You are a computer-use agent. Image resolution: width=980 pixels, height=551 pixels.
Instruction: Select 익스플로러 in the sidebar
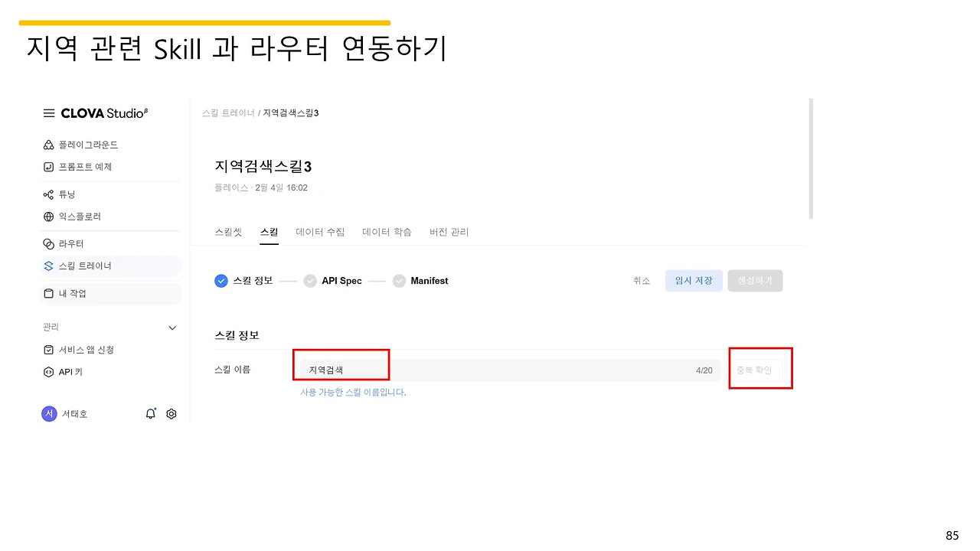pyautogui.click(x=80, y=217)
